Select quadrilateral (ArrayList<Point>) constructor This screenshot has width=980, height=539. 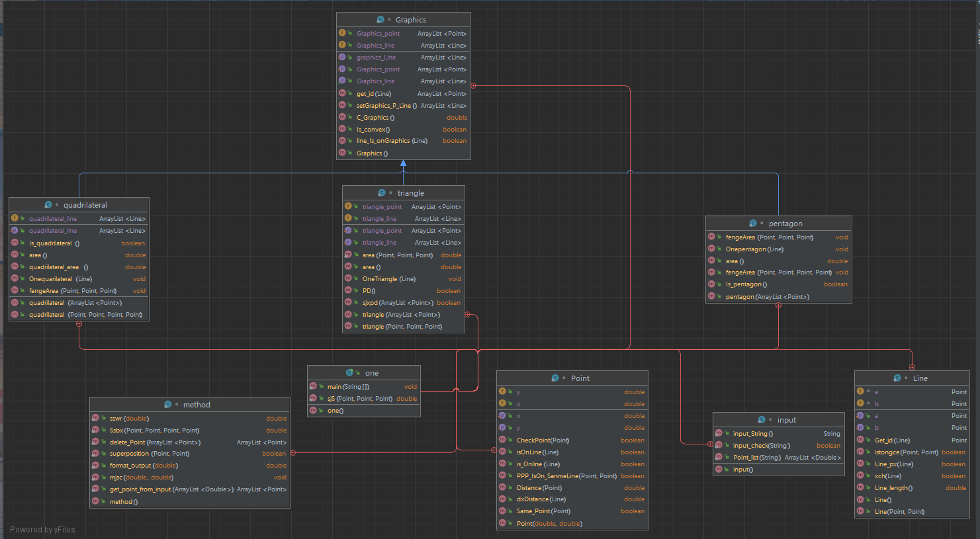tap(75, 303)
